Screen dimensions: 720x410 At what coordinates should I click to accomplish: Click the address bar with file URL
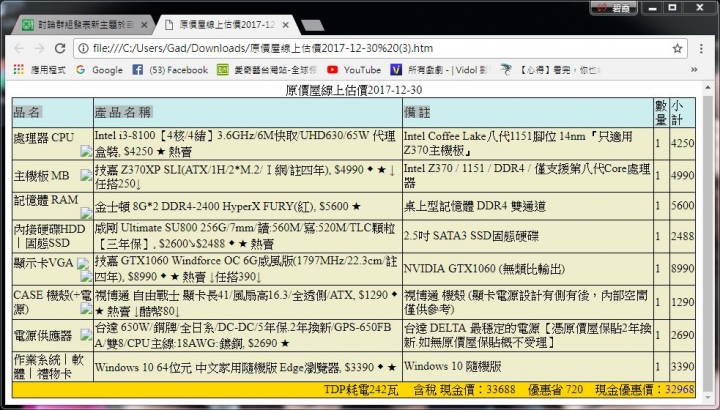(380, 48)
